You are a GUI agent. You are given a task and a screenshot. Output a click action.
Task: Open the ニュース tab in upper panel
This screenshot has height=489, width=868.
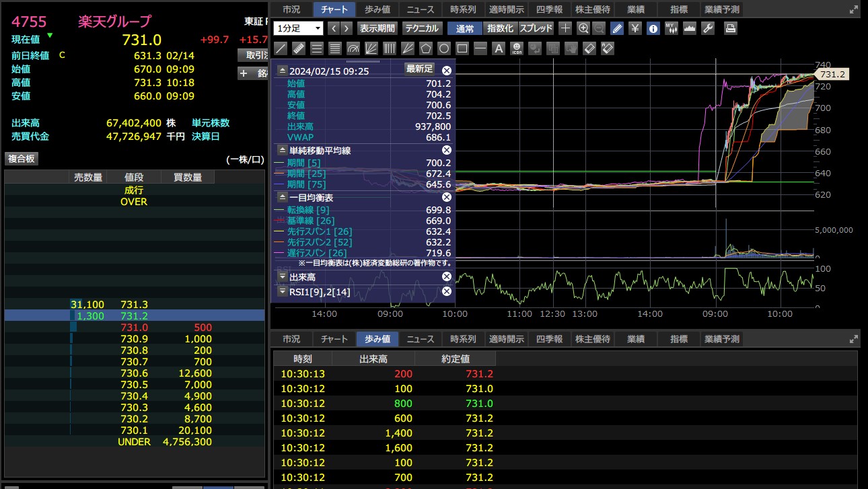[x=421, y=9]
